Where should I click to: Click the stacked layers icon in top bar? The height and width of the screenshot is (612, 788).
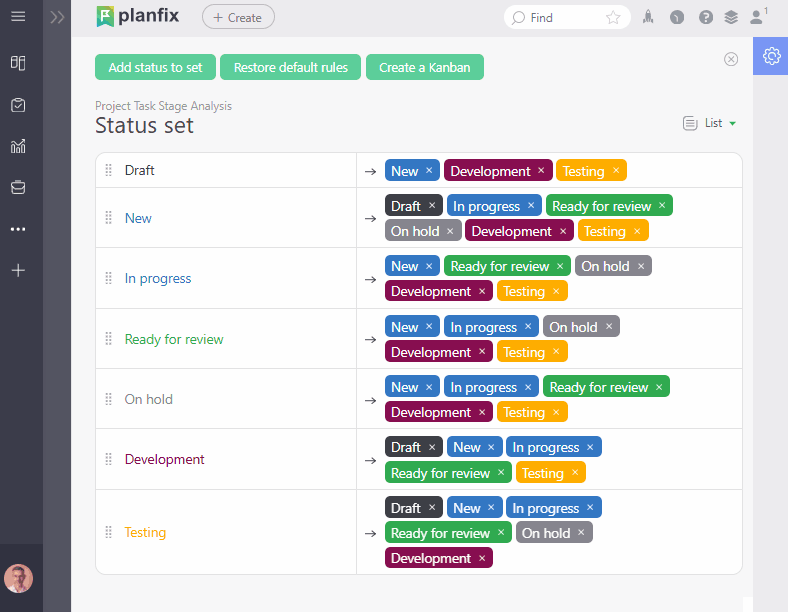(x=731, y=17)
